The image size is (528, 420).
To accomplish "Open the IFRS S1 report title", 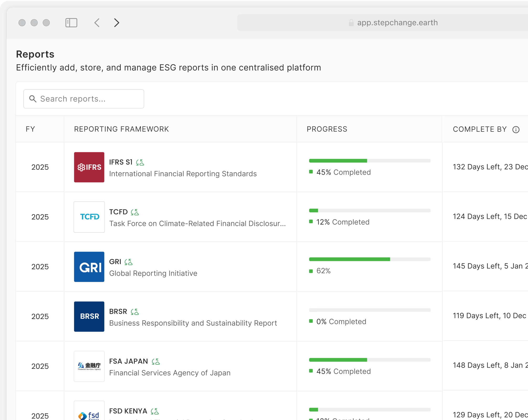I will pos(121,162).
